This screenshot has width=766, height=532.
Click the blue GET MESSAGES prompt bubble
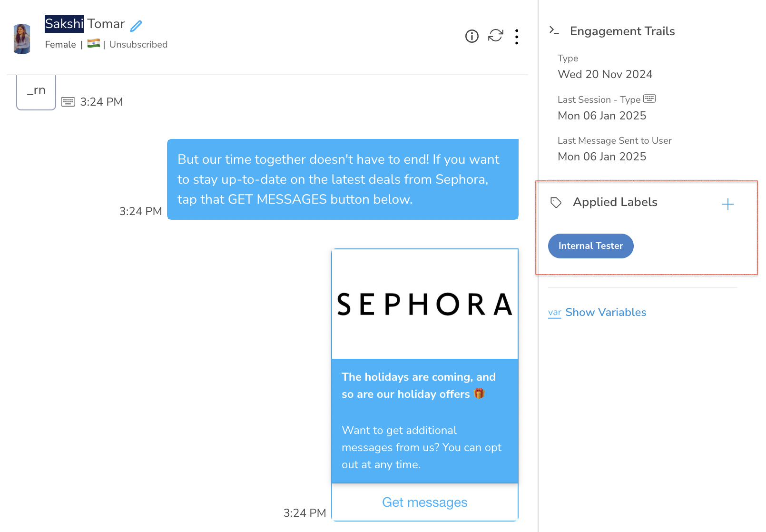click(x=343, y=179)
